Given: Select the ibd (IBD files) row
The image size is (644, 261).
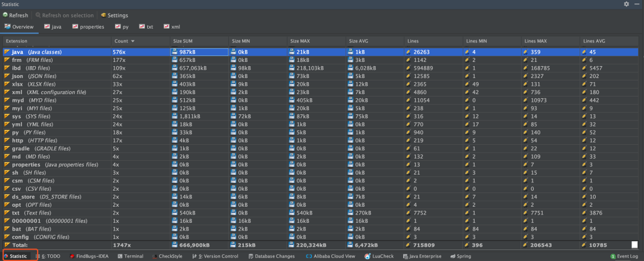Looking at the screenshot, I should coord(322,68).
